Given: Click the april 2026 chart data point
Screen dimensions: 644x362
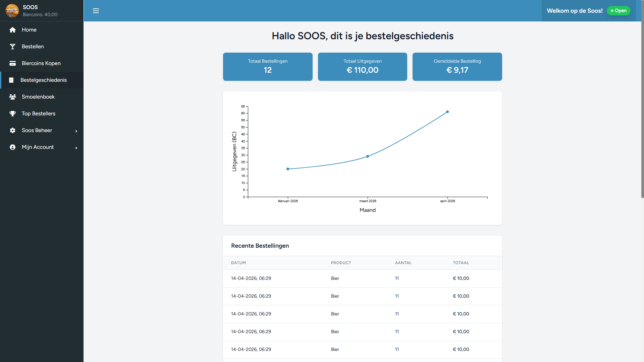Looking at the screenshot, I should (x=447, y=112).
